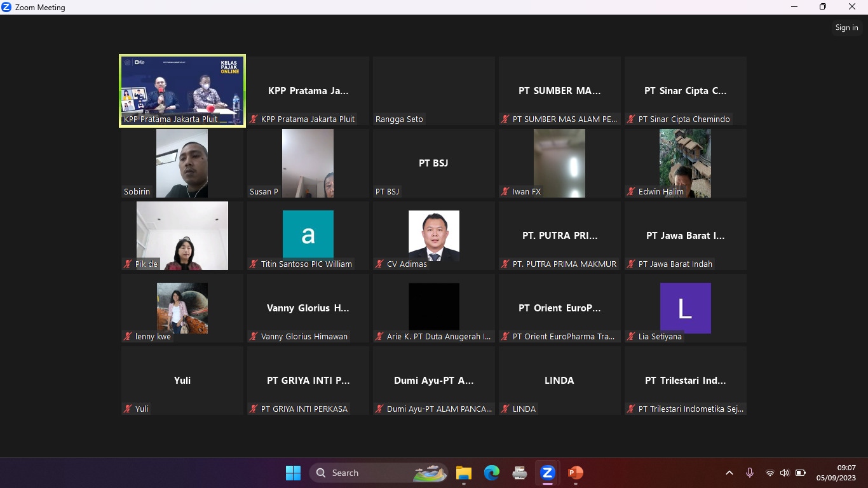Image resolution: width=868 pixels, height=488 pixels.
Task: Click the lenny kwe participant tile
Action: tap(182, 308)
